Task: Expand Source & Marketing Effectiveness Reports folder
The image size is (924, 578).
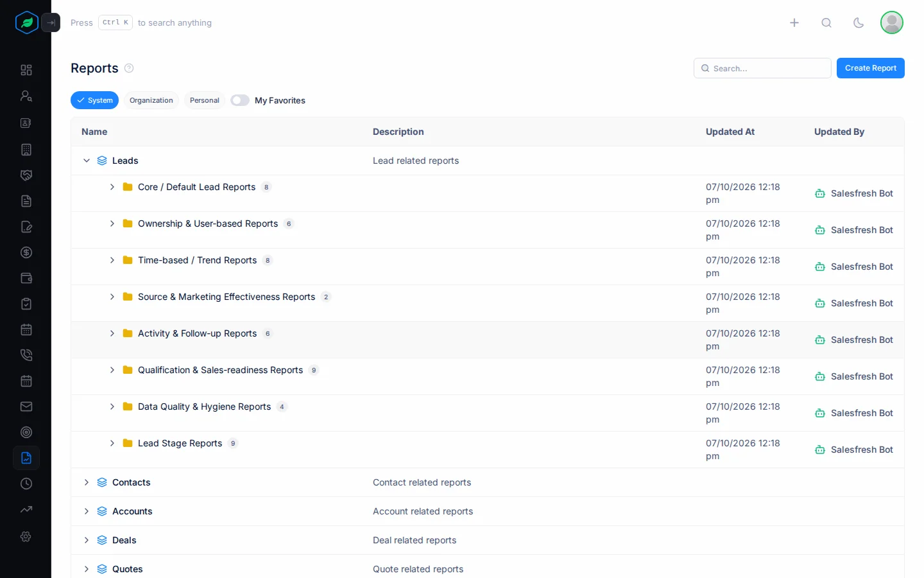Action: [112, 297]
